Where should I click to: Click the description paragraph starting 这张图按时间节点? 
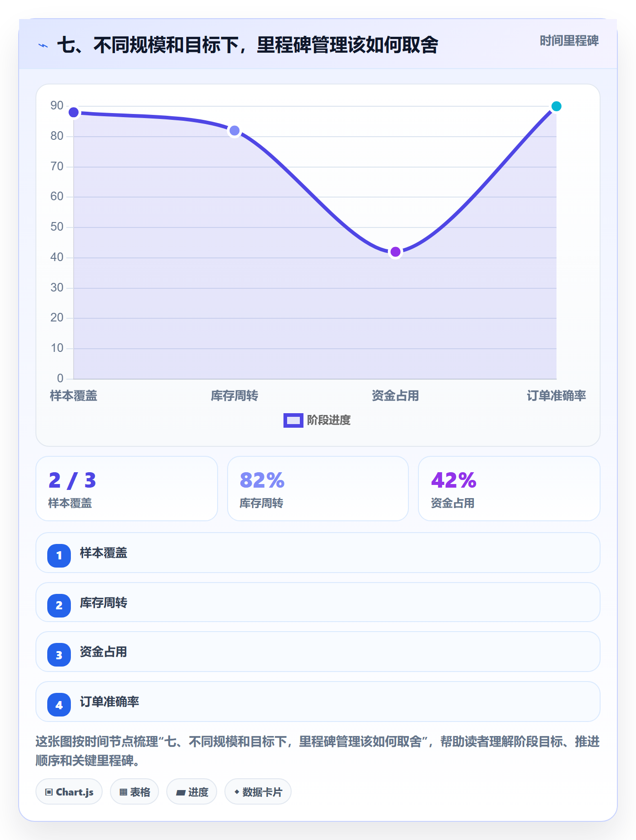(318, 751)
